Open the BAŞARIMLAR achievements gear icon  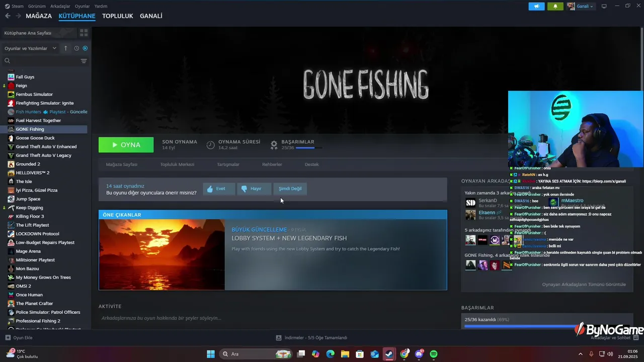[x=274, y=145]
